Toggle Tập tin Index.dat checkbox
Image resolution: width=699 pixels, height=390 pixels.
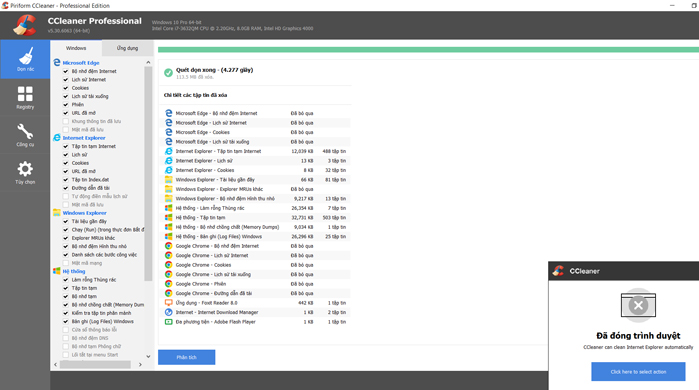pyautogui.click(x=66, y=180)
